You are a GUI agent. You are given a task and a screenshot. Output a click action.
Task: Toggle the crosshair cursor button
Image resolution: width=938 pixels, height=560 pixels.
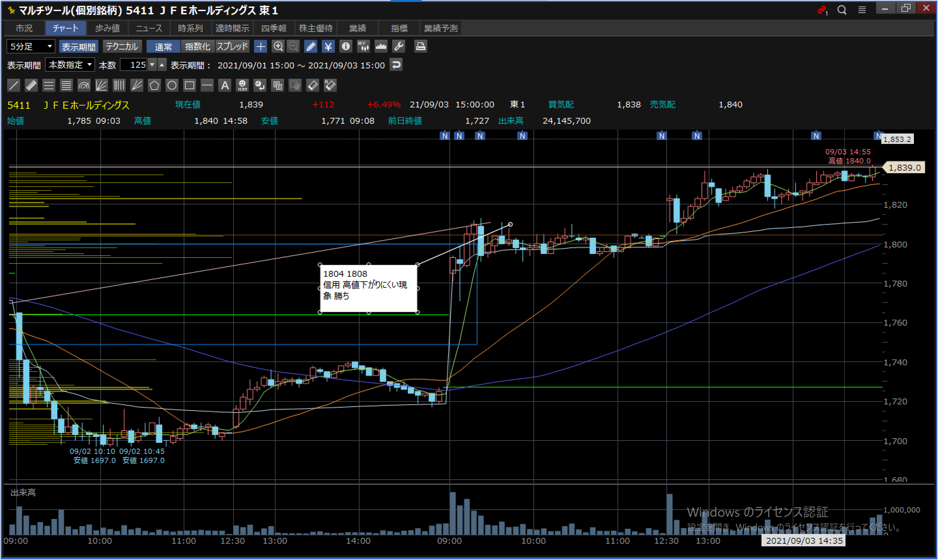[261, 47]
